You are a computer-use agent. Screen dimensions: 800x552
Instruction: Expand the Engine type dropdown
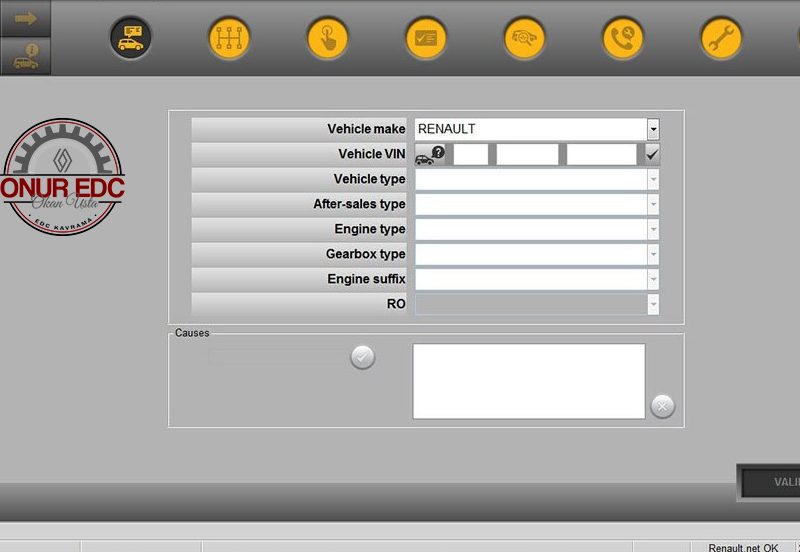pos(653,230)
